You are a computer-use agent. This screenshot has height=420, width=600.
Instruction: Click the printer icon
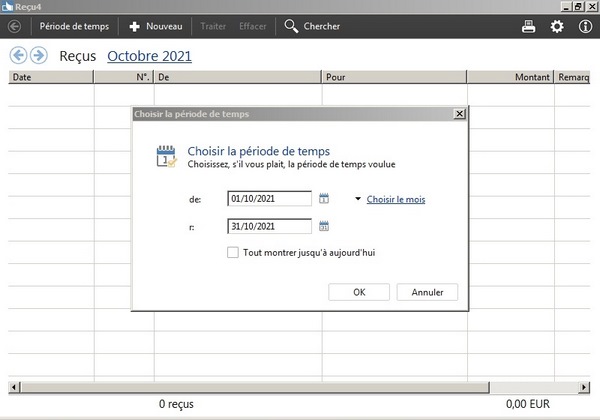pyautogui.click(x=528, y=26)
